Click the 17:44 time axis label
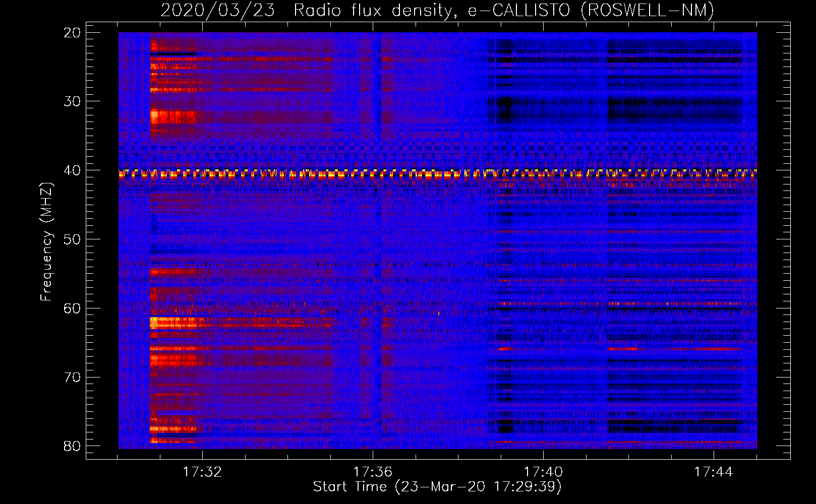816x504 pixels. pos(714,472)
